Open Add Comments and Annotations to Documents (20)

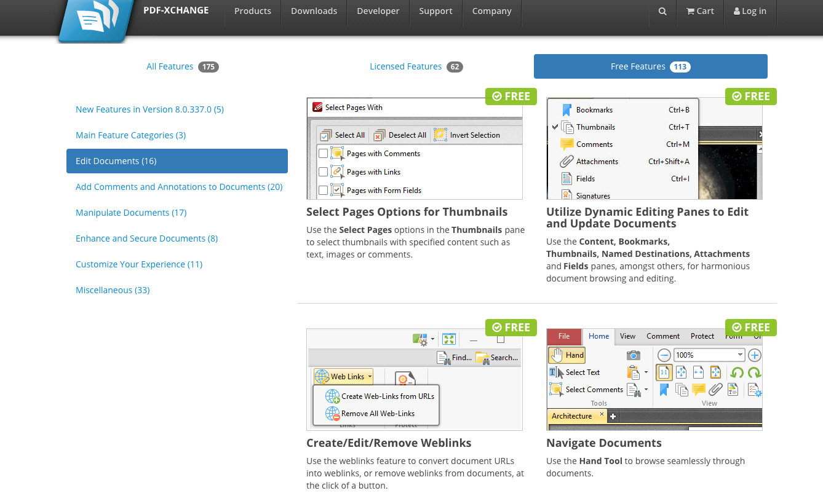click(x=179, y=187)
